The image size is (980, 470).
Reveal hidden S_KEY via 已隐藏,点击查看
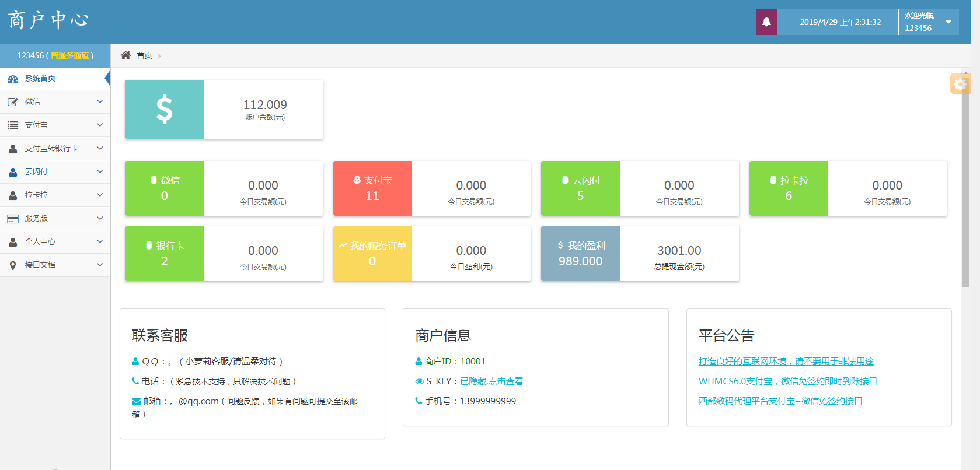pyautogui.click(x=491, y=381)
